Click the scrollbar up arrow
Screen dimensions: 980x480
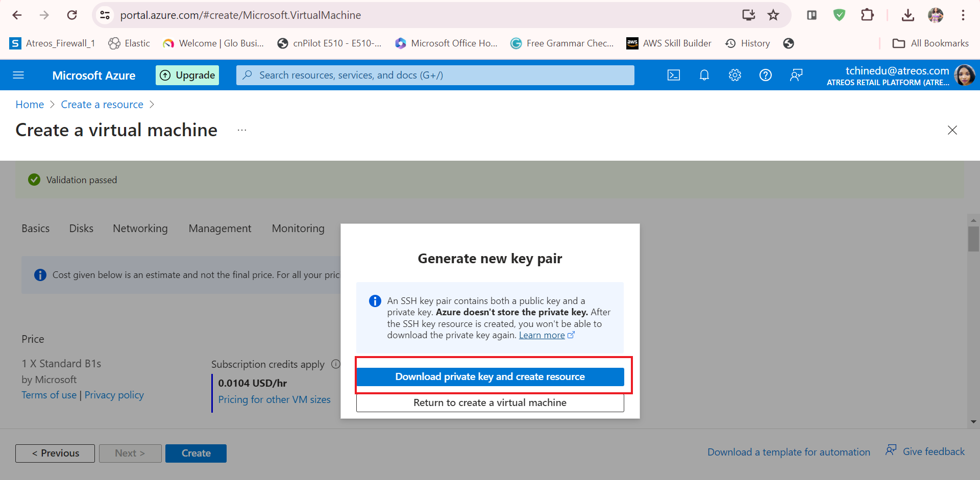click(x=973, y=220)
